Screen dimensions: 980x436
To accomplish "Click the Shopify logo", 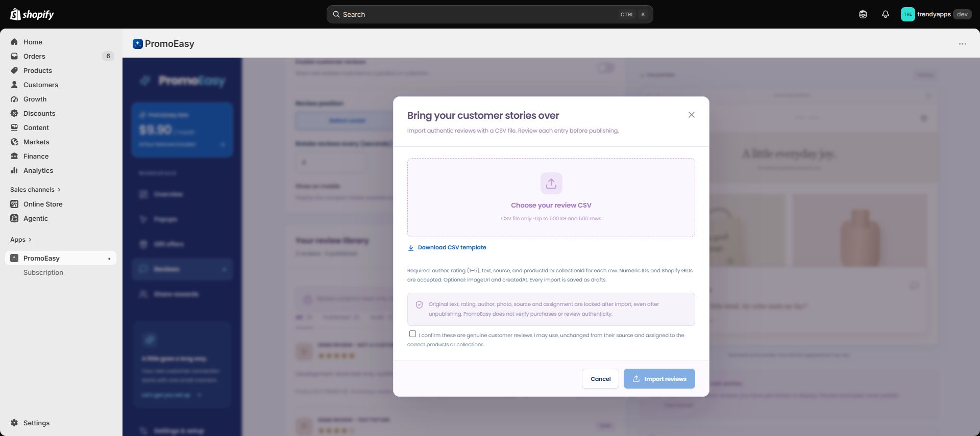I will click(32, 14).
